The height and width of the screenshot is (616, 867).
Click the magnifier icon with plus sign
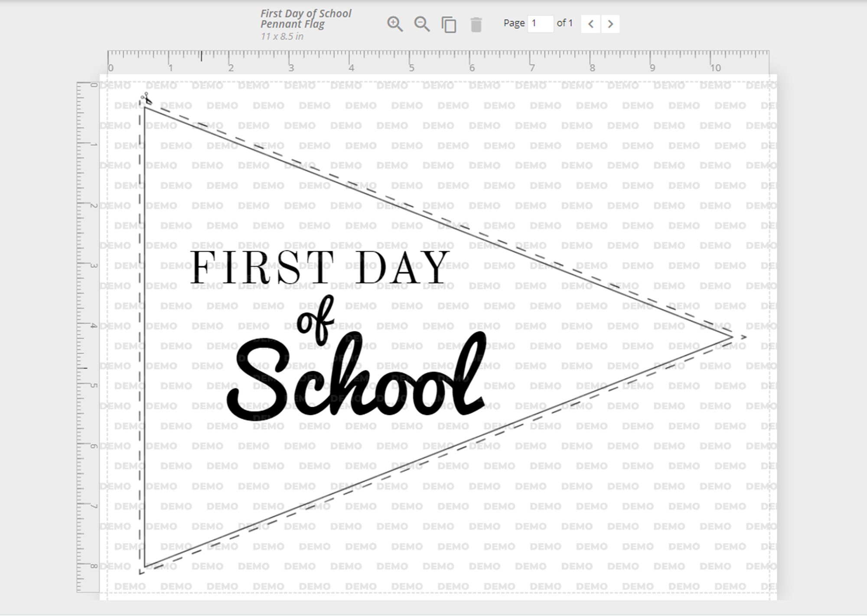[395, 25]
